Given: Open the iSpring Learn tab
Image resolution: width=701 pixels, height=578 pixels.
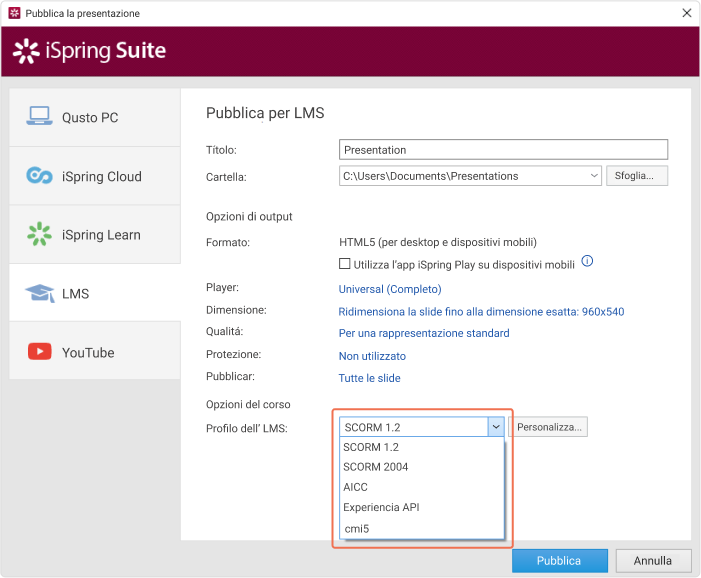Looking at the screenshot, I should [95, 235].
